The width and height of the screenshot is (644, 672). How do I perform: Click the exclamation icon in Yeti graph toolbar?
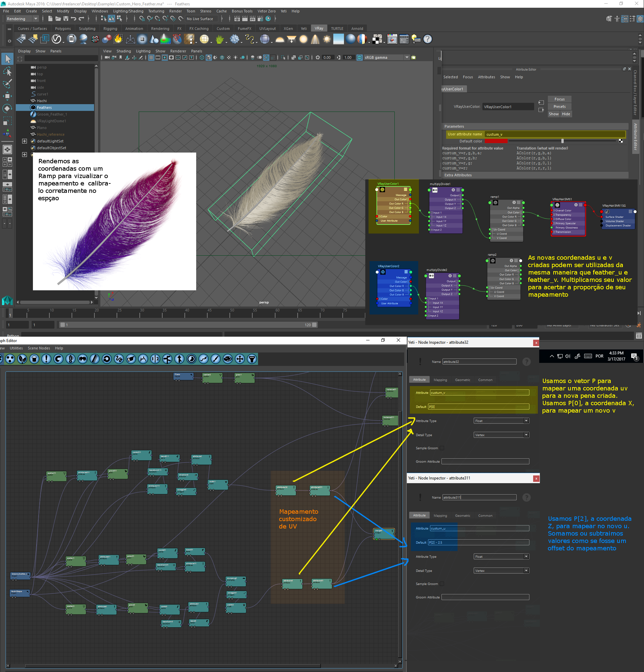click(x=46, y=359)
